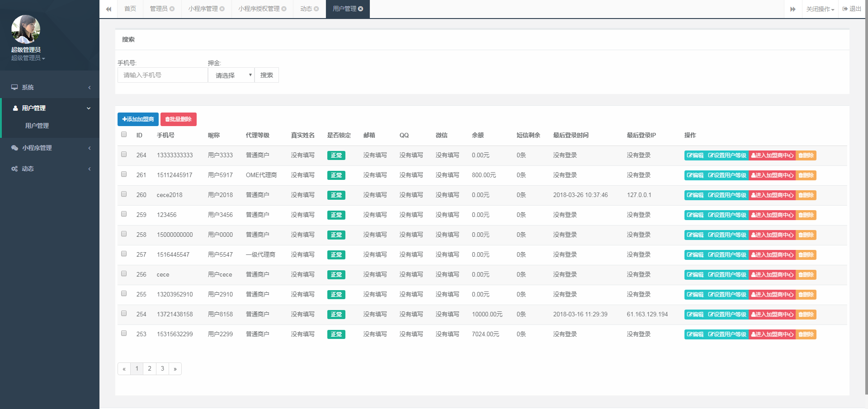868x409 pixels.
Task: Select the checkbox for user ID 254
Action: click(124, 314)
